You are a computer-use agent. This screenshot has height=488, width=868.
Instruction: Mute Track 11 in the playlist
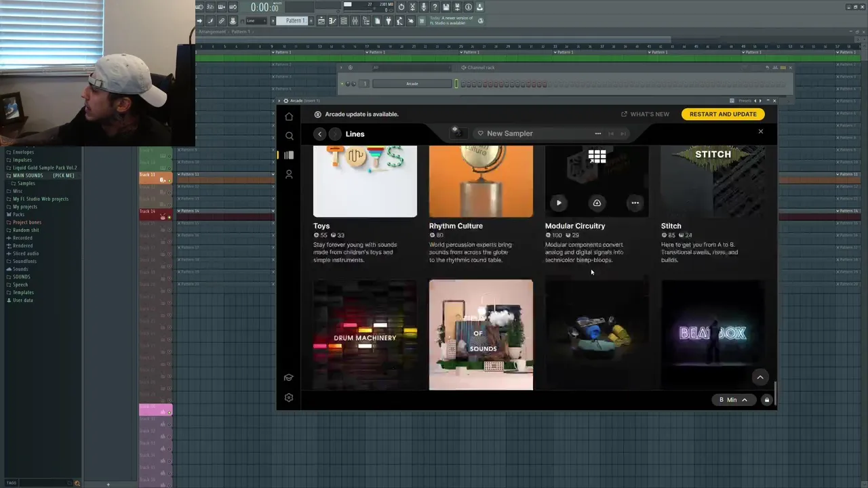170,180
